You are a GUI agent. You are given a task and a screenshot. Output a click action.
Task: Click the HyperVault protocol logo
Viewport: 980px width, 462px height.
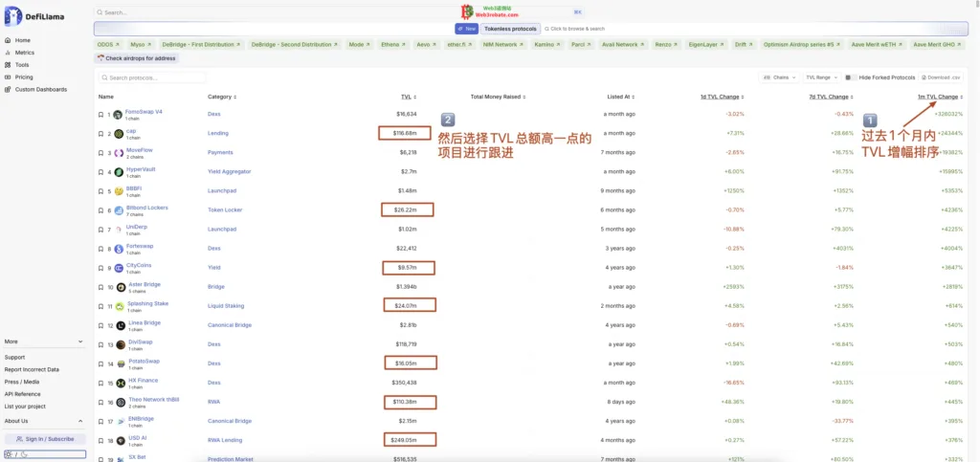coord(118,171)
